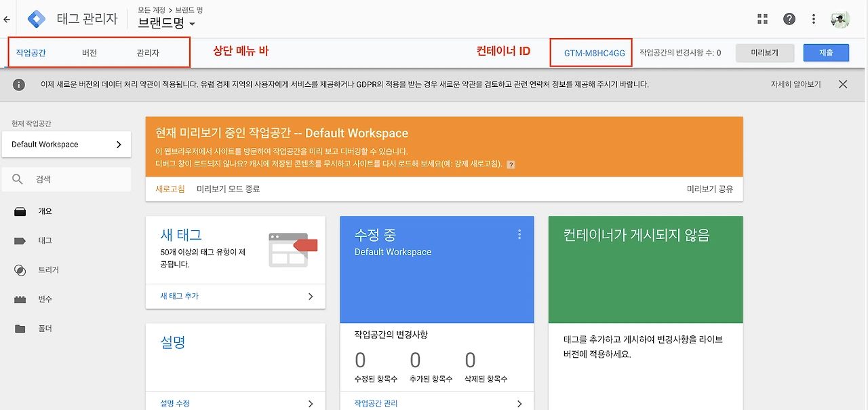Viewport: 868px width, 410px height.
Task: Click the 삭제된 항목수 count label
Action: click(x=486, y=379)
